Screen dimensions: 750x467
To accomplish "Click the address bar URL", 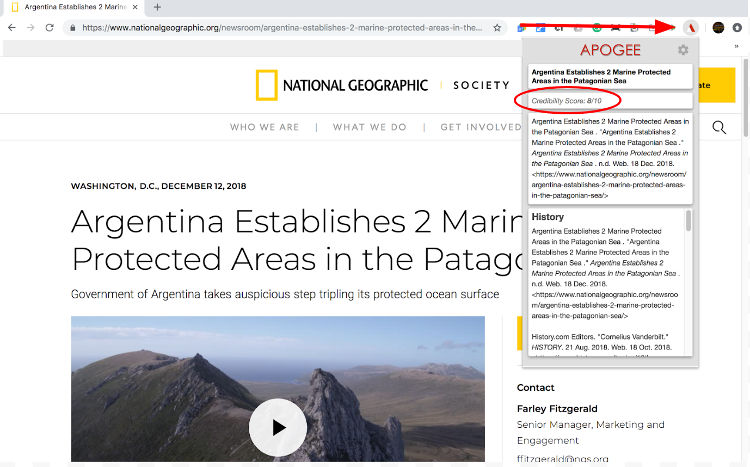I will click(x=282, y=28).
